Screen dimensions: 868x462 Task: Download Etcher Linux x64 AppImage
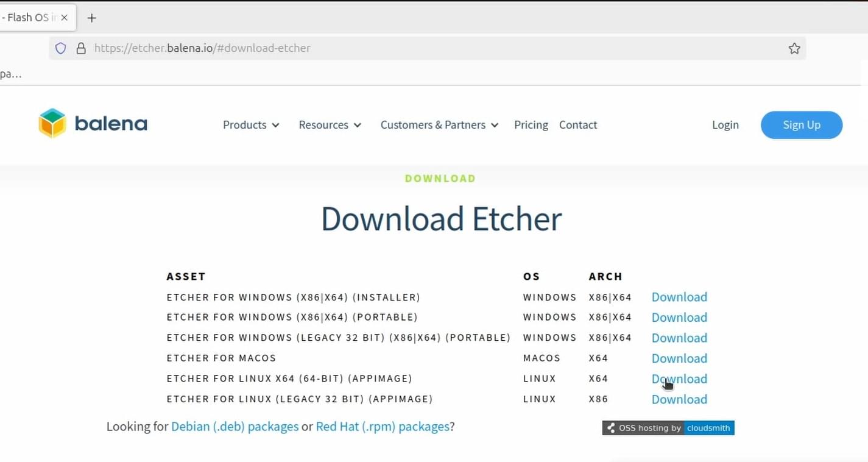(x=679, y=378)
